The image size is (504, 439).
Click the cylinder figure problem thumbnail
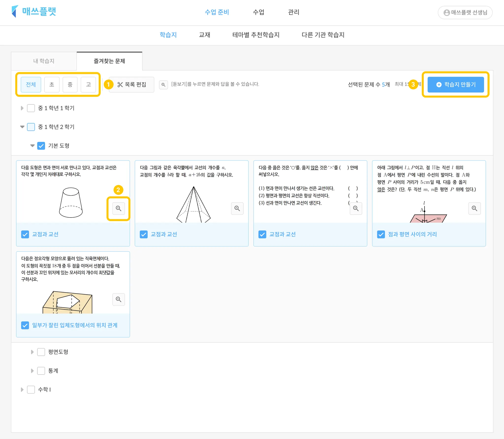coord(71,202)
